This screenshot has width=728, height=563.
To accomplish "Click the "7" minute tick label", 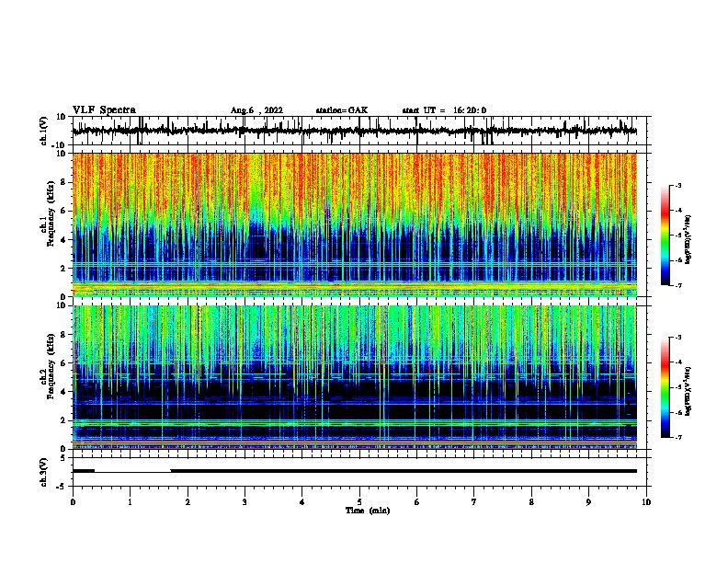I will [474, 502].
